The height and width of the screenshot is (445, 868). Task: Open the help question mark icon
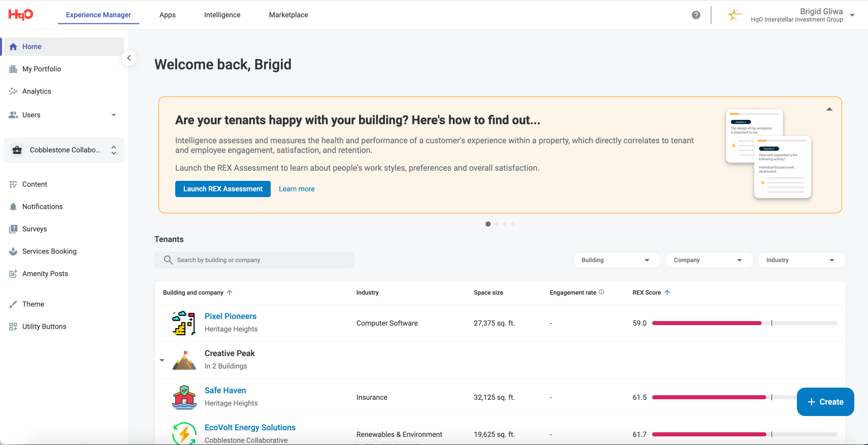[x=696, y=15]
